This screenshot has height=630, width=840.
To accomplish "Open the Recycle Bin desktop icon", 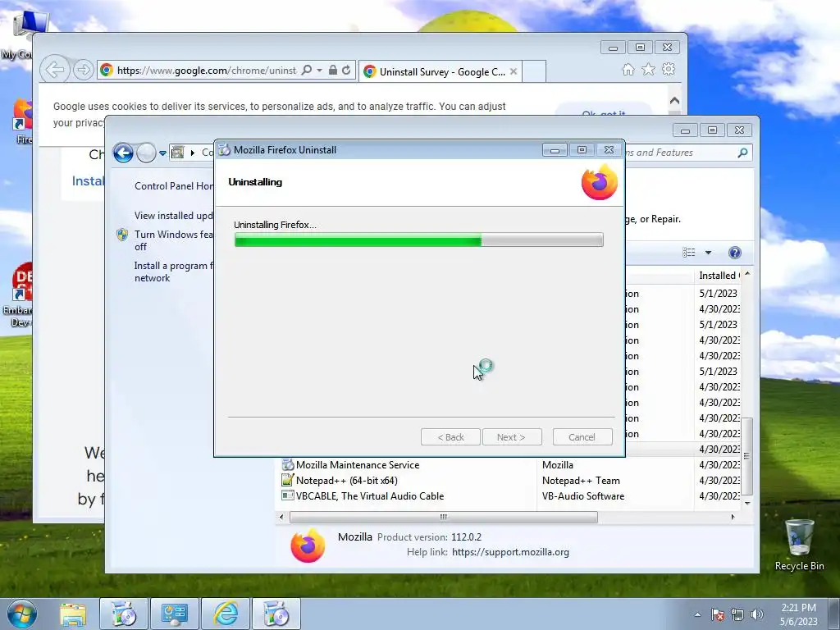I will 799,545.
